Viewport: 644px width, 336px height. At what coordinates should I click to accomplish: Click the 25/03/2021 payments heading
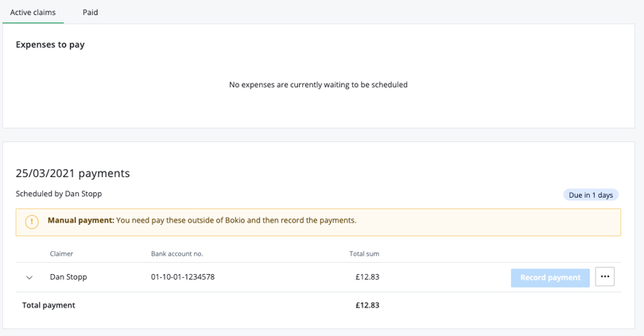coord(72,173)
